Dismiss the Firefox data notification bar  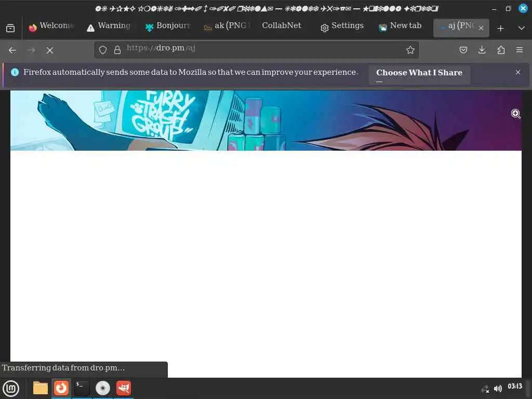[518, 72]
